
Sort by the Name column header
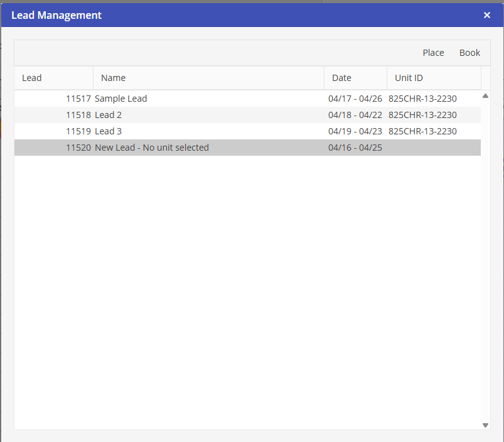[x=114, y=78]
